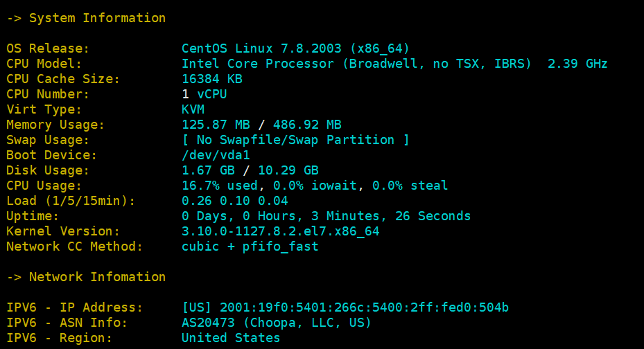Select the disk usage 10.29 GB total

(x=288, y=170)
